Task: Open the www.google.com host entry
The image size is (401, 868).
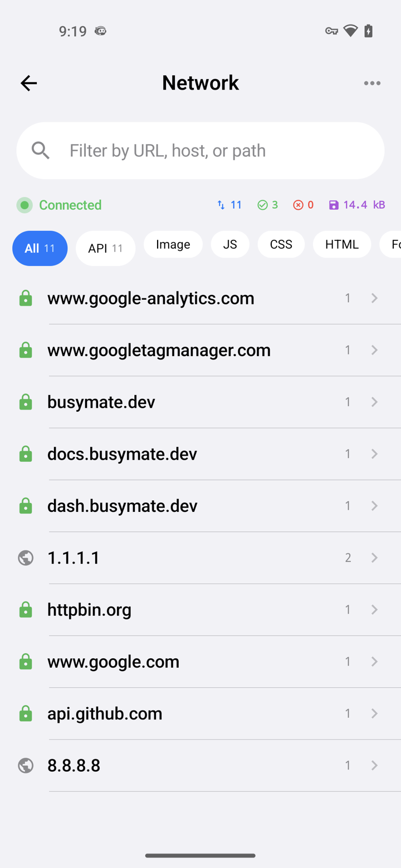Action: pyautogui.click(x=200, y=662)
